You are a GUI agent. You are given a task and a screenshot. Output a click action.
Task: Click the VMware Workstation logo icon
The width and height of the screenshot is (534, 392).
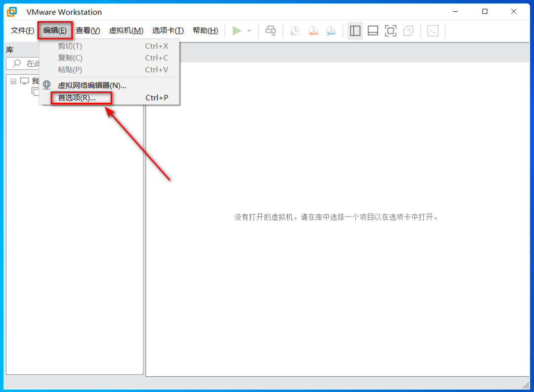point(12,12)
